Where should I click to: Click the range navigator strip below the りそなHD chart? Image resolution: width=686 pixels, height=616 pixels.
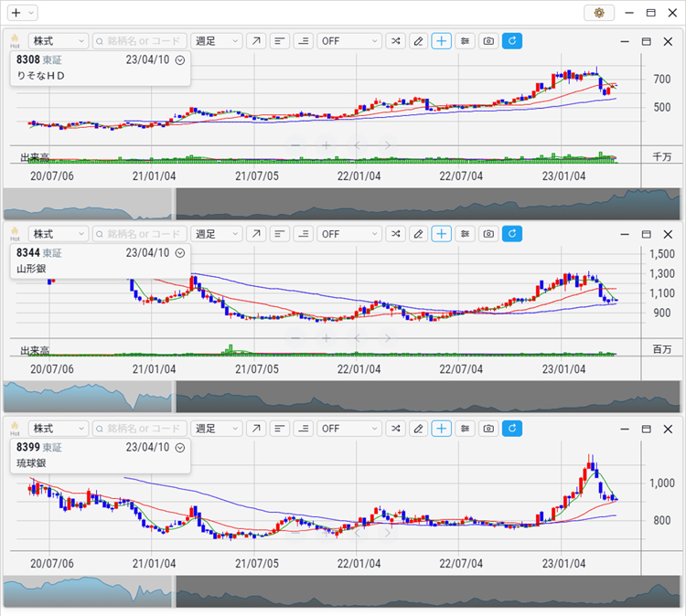point(426,203)
